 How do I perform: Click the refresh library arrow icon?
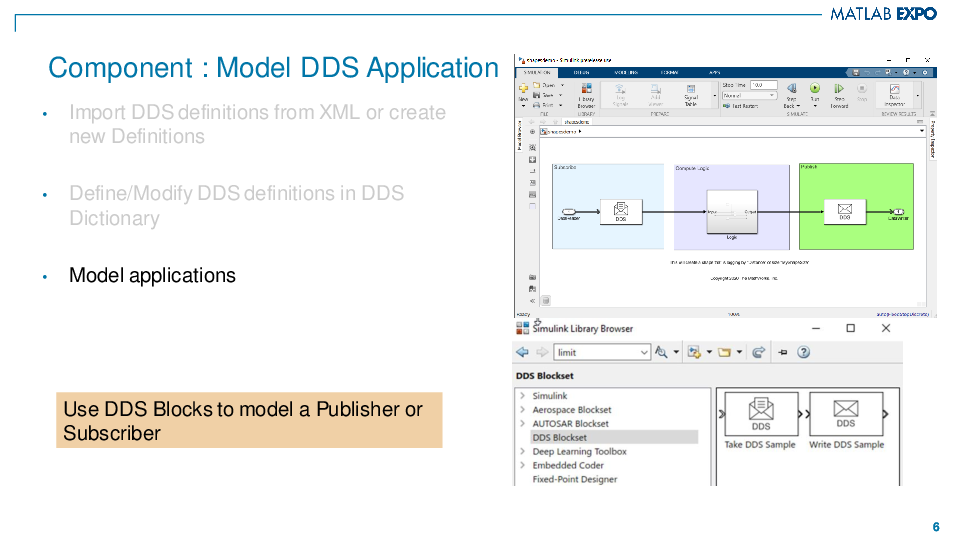[x=759, y=352]
